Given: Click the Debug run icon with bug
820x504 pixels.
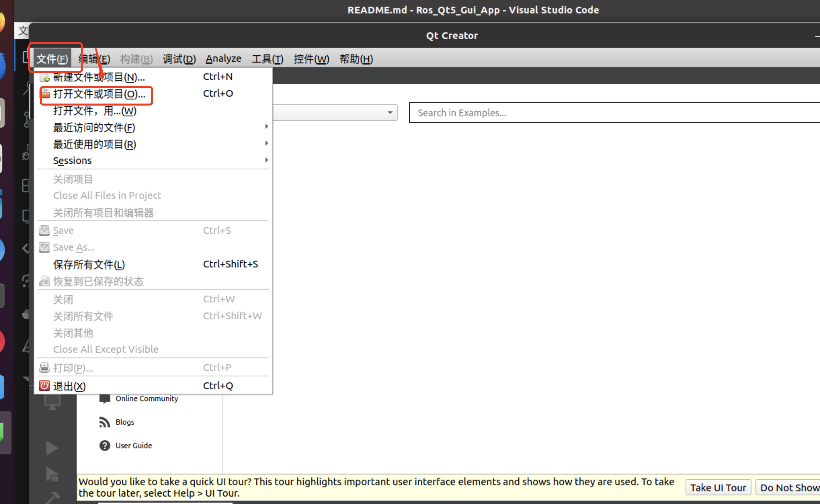Looking at the screenshot, I should (x=52, y=474).
